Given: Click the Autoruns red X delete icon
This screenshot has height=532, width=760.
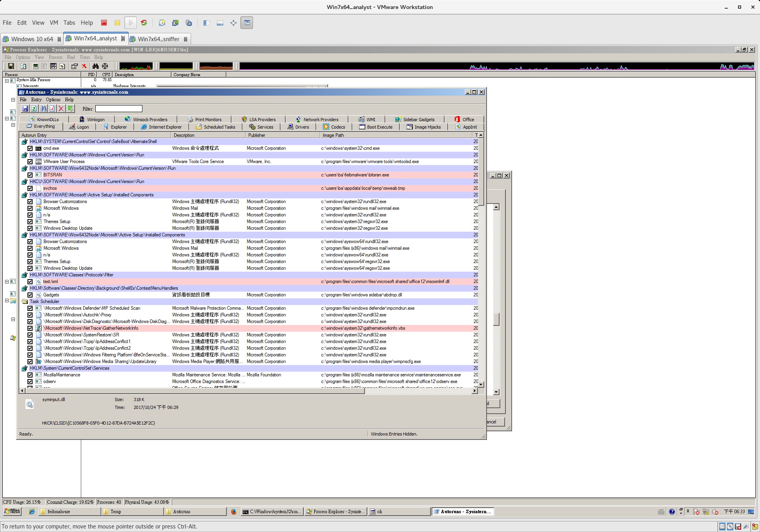Looking at the screenshot, I should [61, 109].
